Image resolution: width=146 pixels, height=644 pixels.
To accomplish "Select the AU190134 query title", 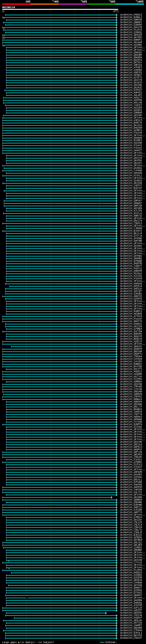I will (x=8, y=8).
